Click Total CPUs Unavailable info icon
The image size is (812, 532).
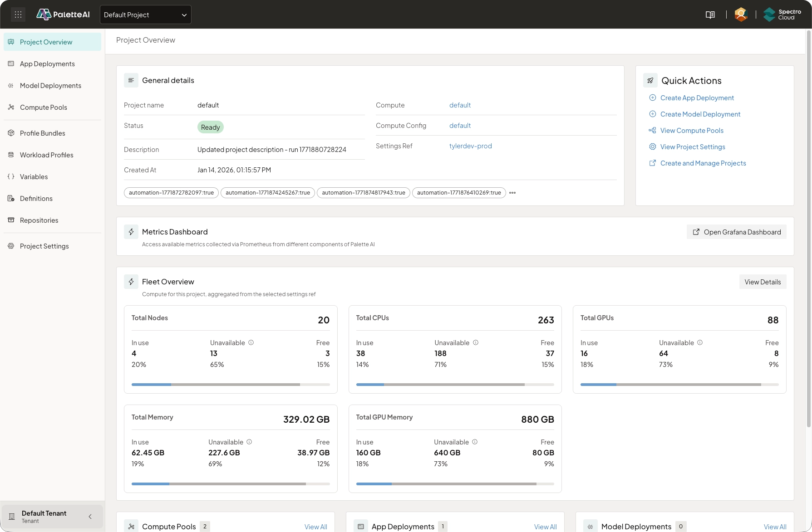coord(476,342)
